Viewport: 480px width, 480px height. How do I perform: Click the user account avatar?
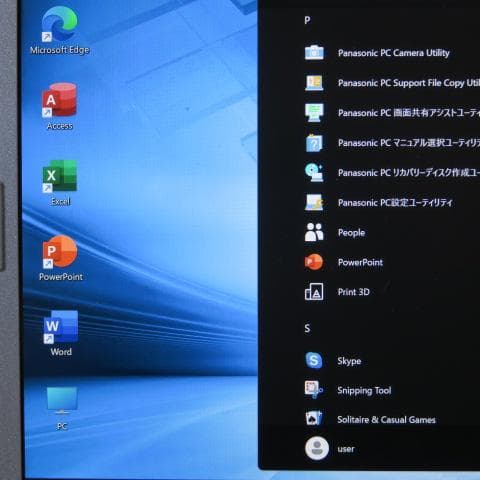point(317,448)
